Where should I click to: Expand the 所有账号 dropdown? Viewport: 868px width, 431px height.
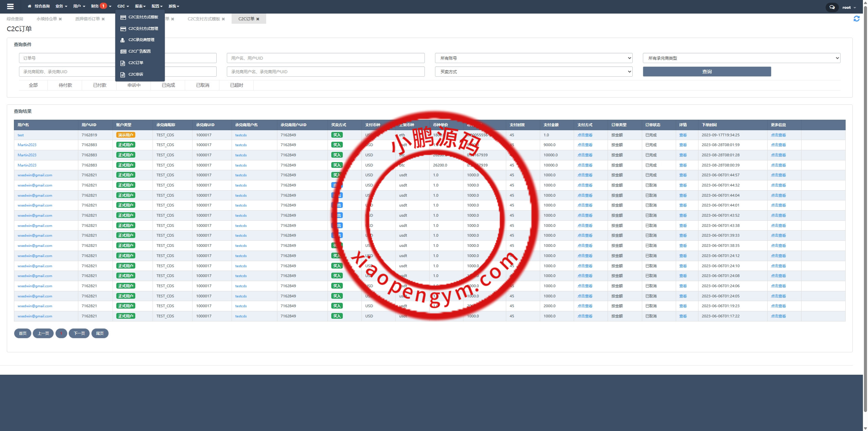[533, 58]
